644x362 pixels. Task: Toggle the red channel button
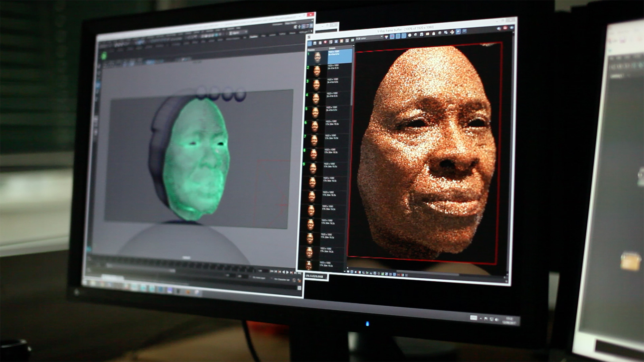(x=392, y=36)
